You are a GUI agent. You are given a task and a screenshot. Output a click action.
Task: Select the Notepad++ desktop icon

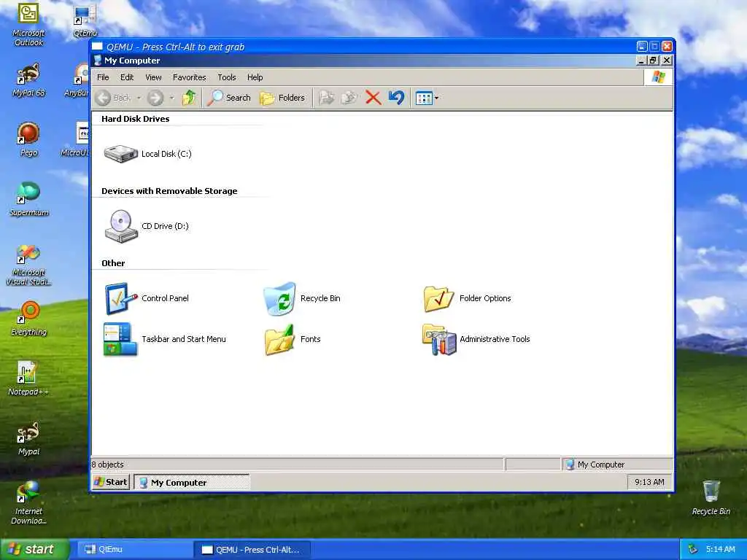28,379
